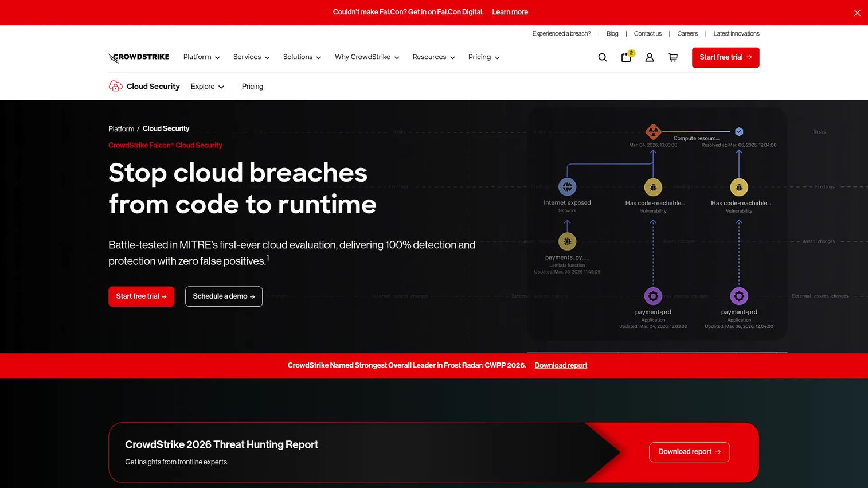Image resolution: width=868 pixels, height=488 pixels.
Task: Click the Schedule a demo button
Action: 224,296
